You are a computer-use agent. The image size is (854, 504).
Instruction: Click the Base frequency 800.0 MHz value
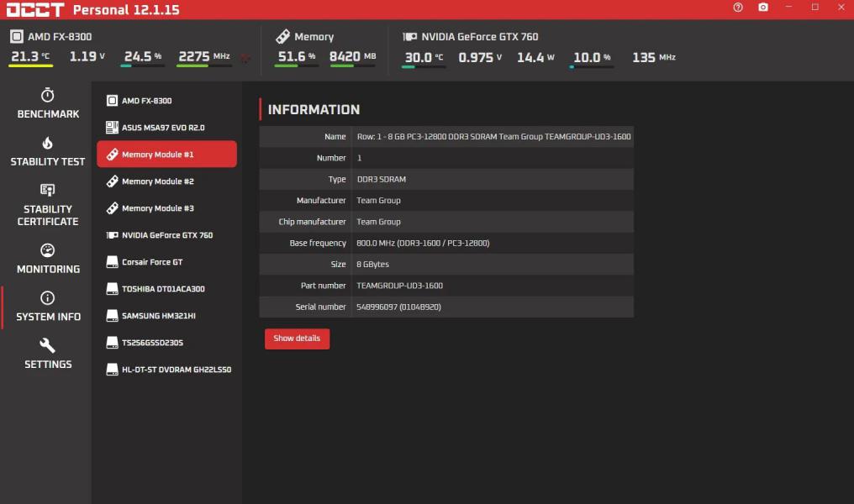(x=423, y=243)
